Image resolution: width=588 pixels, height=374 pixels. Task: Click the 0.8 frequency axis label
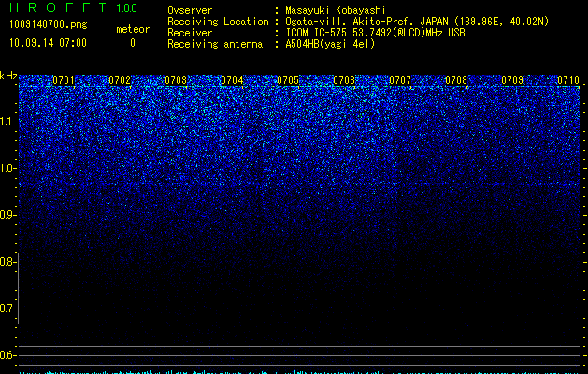(x=8, y=262)
